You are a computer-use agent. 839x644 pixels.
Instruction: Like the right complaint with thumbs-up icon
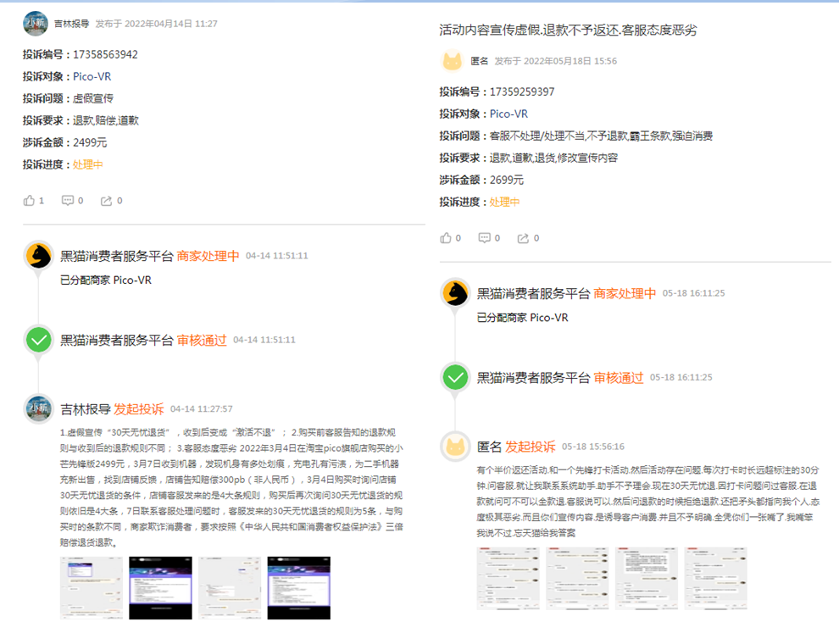click(x=447, y=238)
